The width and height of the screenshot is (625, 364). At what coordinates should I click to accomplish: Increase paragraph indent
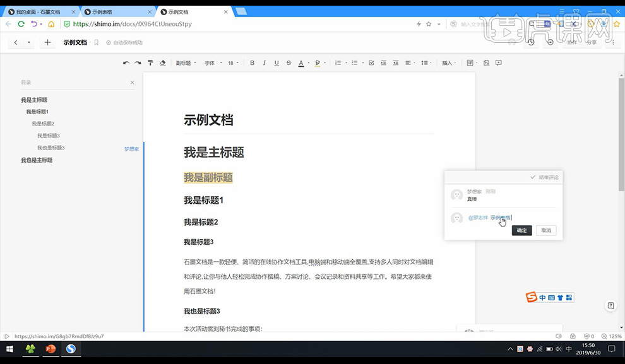coord(383,63)
